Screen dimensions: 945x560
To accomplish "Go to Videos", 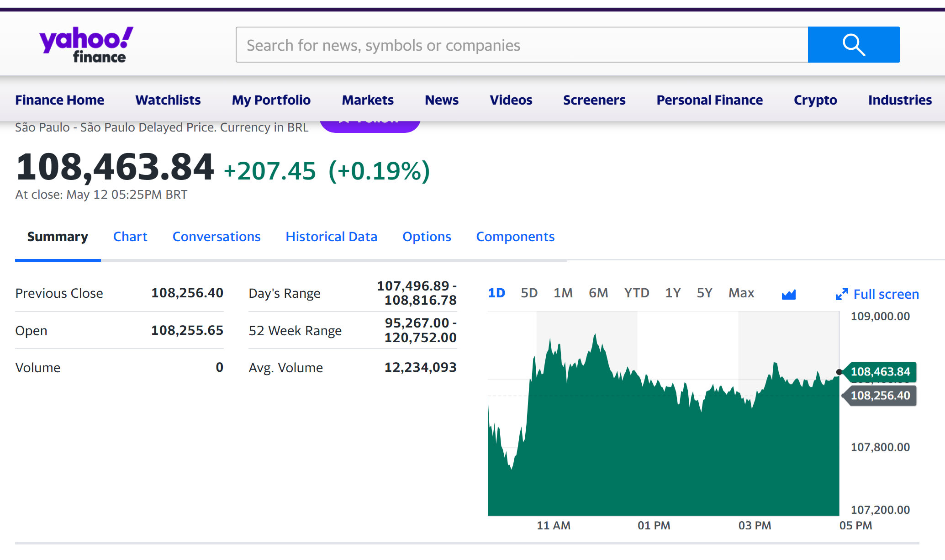I will (511, 100).
